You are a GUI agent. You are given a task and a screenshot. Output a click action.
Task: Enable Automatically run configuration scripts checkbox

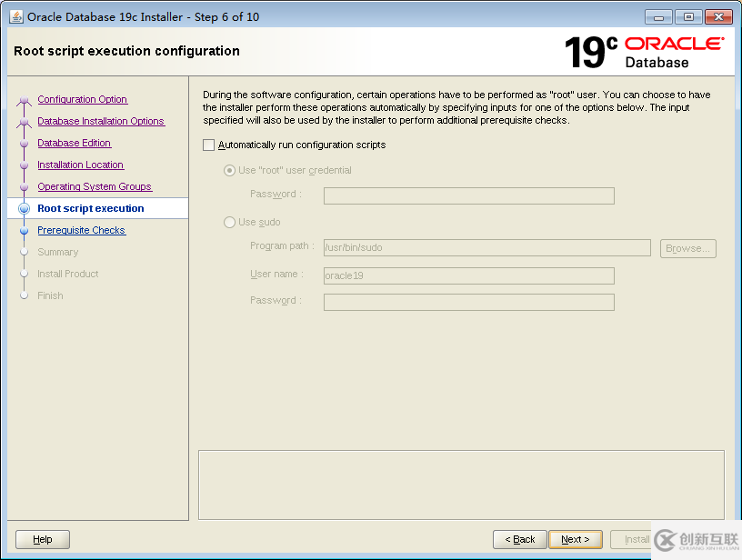(x=209, y=145)
